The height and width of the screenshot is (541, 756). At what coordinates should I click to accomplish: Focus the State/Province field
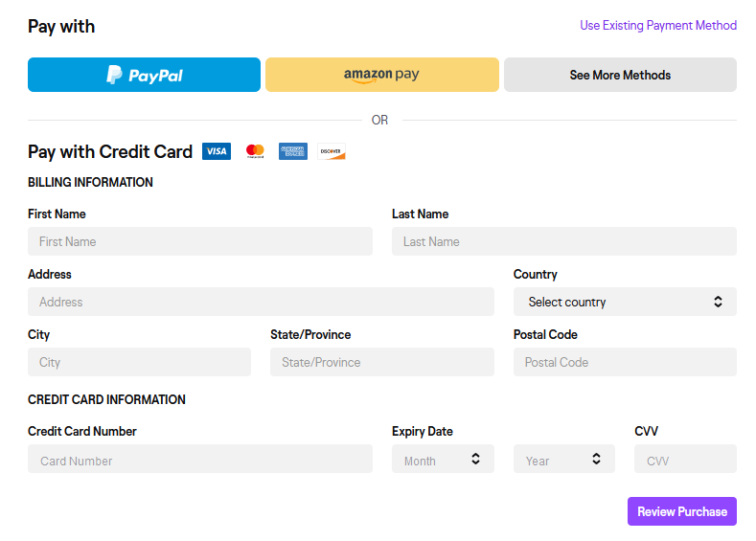pyautogui.click(x=382, y=362)
